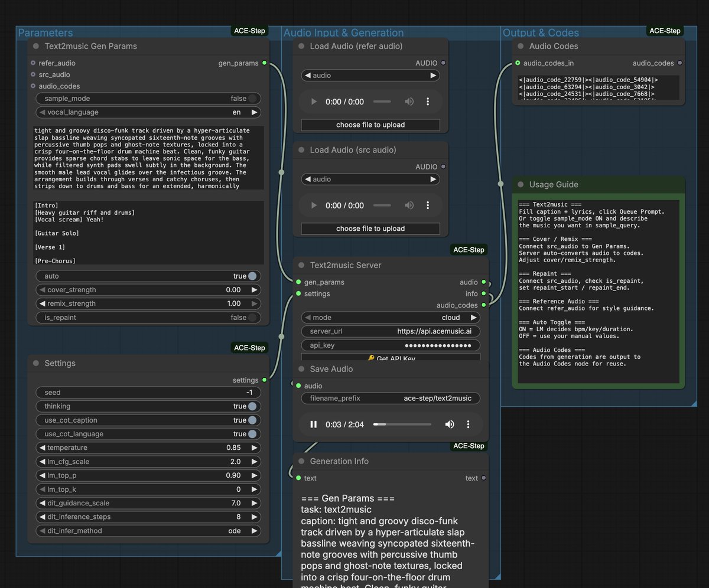This screenshot has height=588, width=709.
Task: Toggle the auto switch
Action: click(x=253, y=276)
